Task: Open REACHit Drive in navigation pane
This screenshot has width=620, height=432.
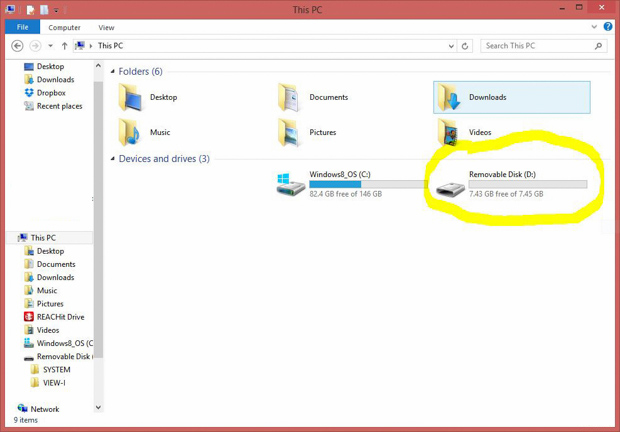Action: pos(54,317)
